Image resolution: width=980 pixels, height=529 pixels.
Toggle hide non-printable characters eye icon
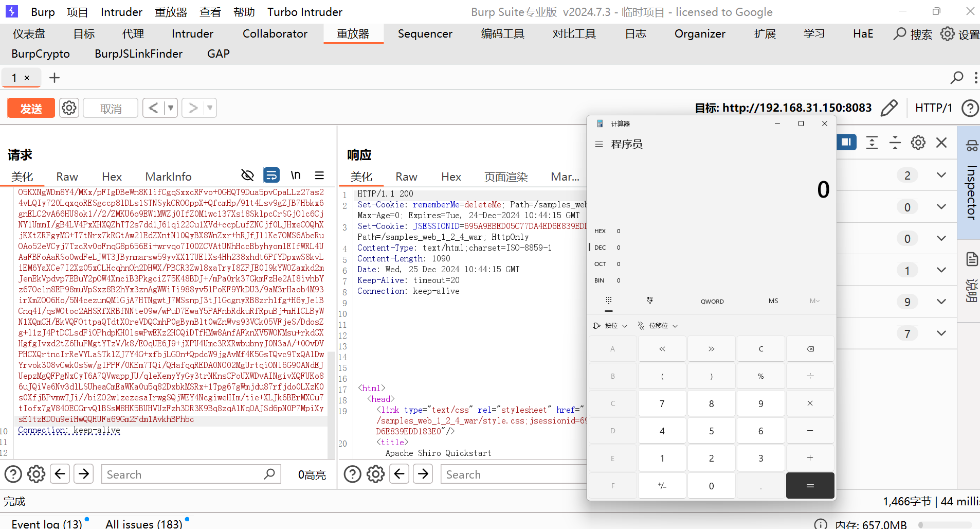(x=247, y=175)
